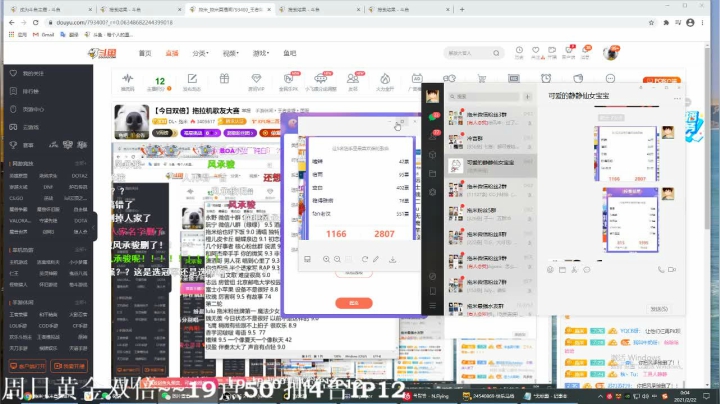This screenshot has width=720, height=404.
Task: Rotate the picture in image viewer
Action: pos(365,259)
